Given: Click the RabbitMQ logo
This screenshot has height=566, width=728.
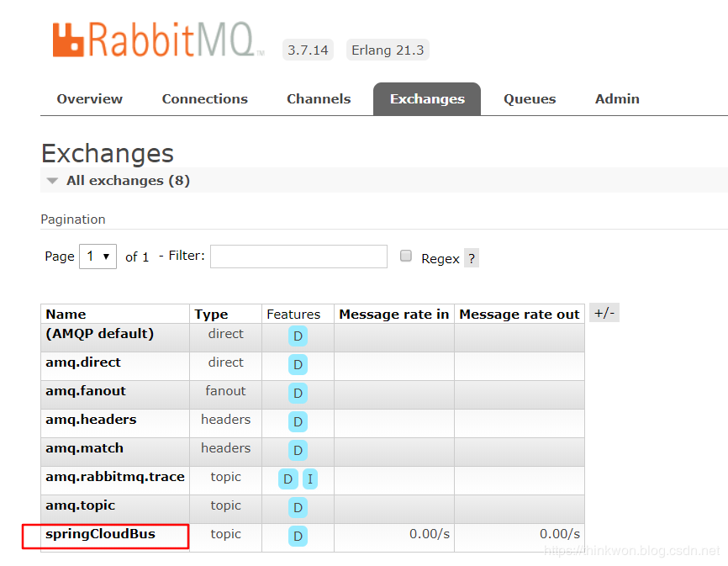Looking at the screenshot, I should pos(157,40).
